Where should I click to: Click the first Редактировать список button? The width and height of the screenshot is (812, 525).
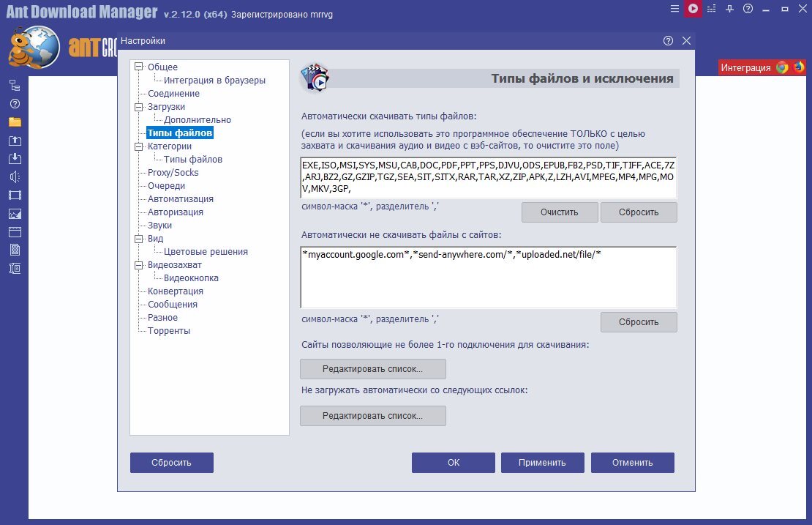tap(373, 369)
